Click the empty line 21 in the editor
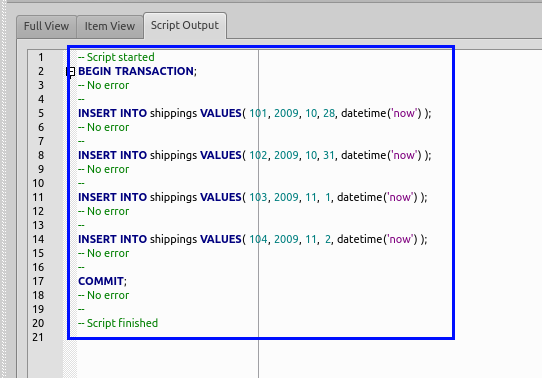The image size is (542, 378). pos(265,337)
